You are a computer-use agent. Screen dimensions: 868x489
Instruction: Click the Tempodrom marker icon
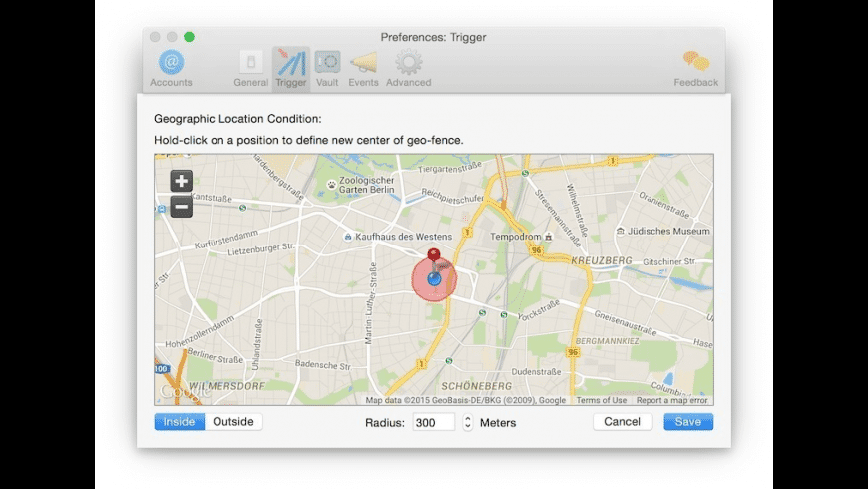548,237
